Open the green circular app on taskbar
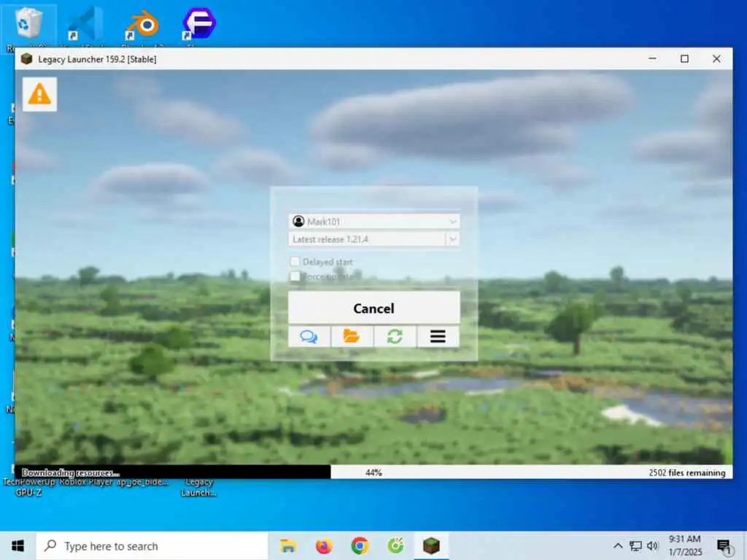 point(395,545)
